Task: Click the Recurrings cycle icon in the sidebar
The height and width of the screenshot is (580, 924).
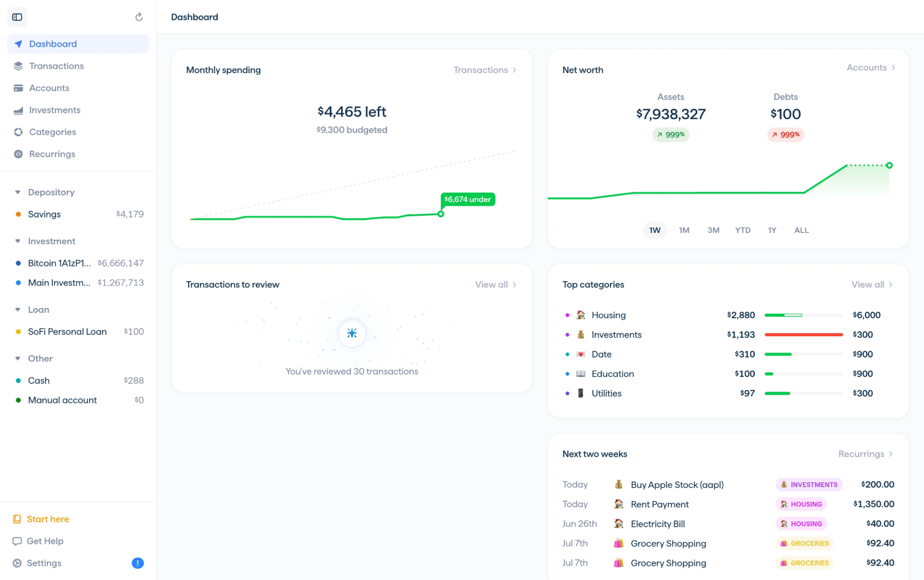Action: click(18, 154)
